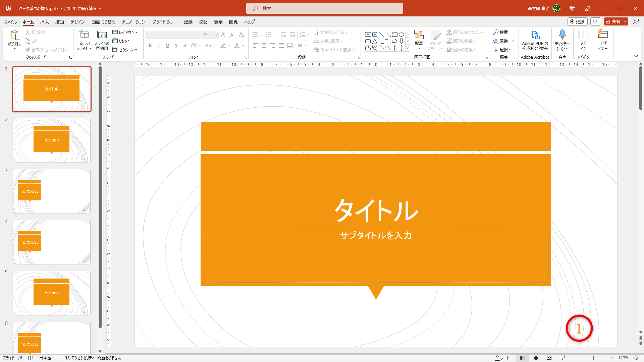Enable center text alignment

[x=264, y=46]
